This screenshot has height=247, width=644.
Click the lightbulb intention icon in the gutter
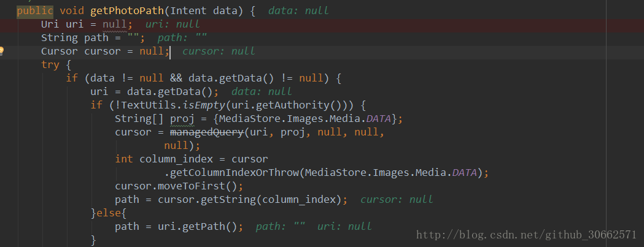click(x=1, y=51)
